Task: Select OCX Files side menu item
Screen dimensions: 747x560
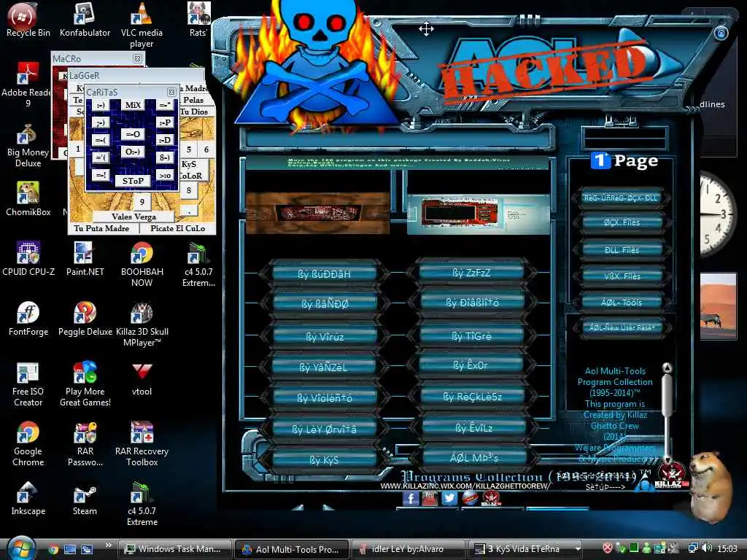Action: coord(622,222)
